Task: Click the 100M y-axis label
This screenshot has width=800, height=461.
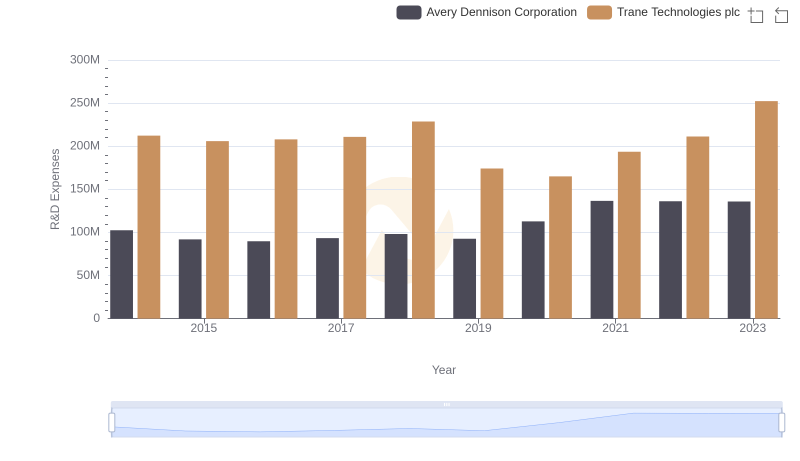Action: point(85,232)
